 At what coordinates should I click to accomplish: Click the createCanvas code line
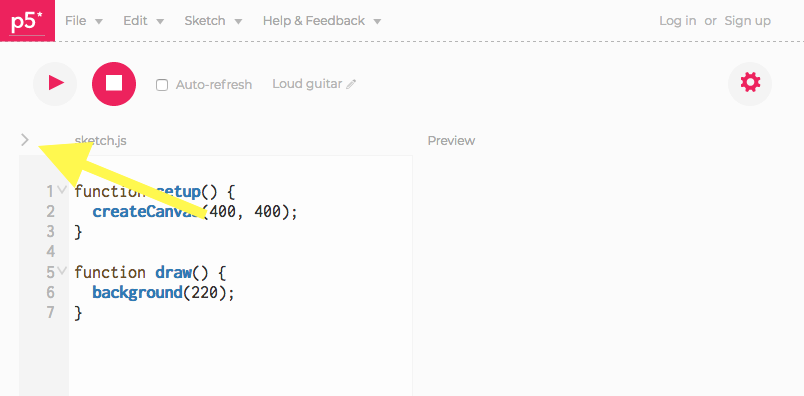tap(195, 211)
